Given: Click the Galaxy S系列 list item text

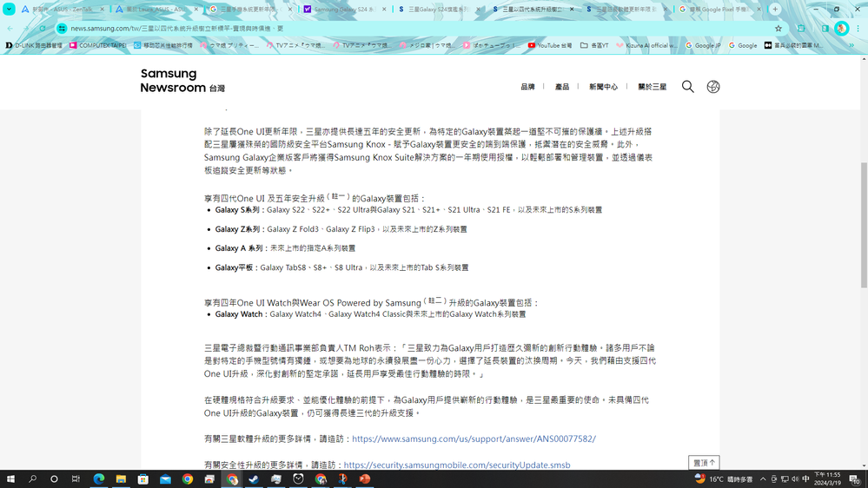Looking at the screenshot, I should pos(408,209).
